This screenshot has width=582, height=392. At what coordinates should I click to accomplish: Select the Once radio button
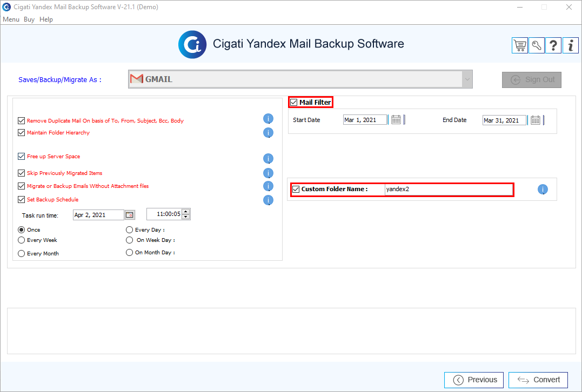[x=22, y=229]
